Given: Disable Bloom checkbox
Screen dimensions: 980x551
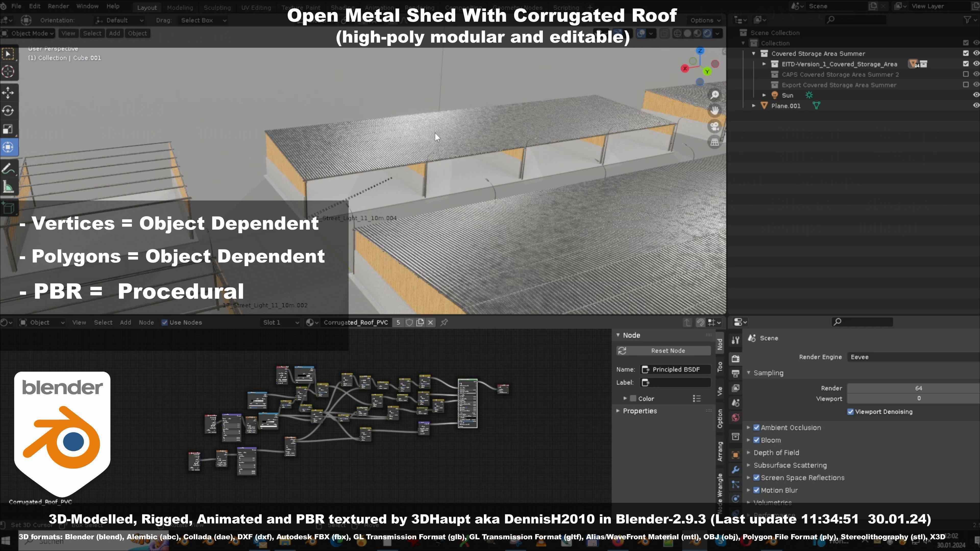Looking at the screenshot, I should [756, 440].
